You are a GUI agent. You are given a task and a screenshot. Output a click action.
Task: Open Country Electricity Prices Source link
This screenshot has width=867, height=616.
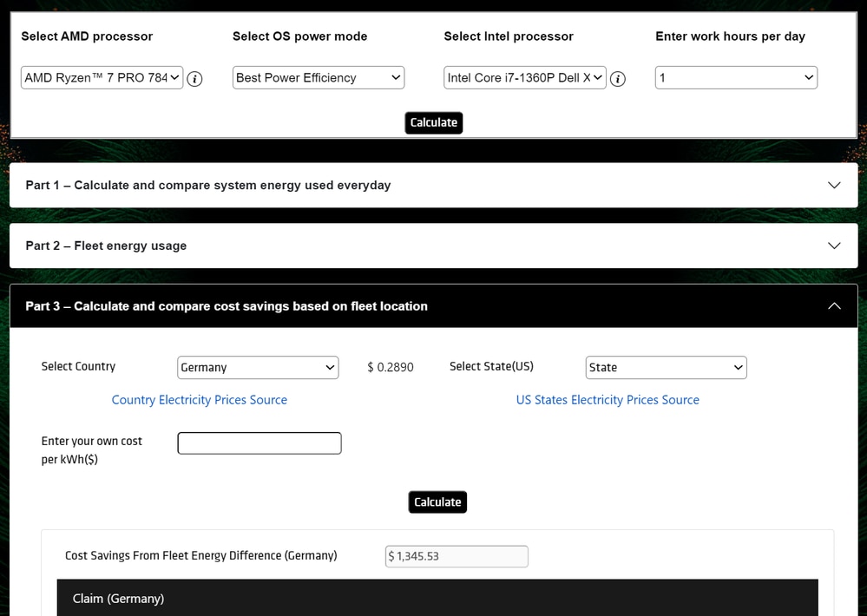coord(200,400)
